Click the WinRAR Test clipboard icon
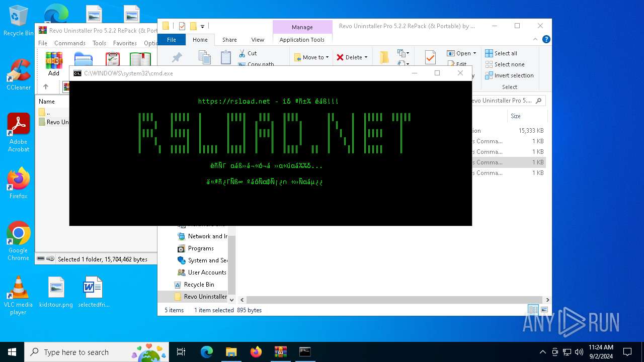644x362 pixels. coord(113,59)
